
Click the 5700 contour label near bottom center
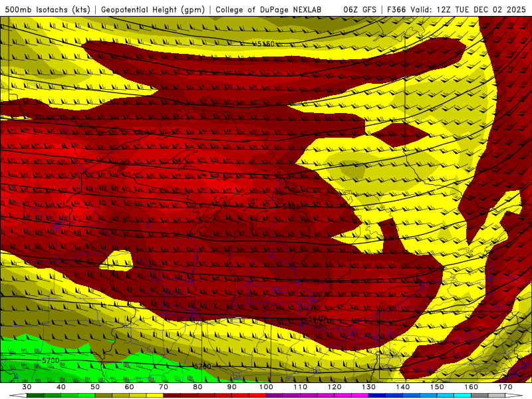[x=203, y=366]
